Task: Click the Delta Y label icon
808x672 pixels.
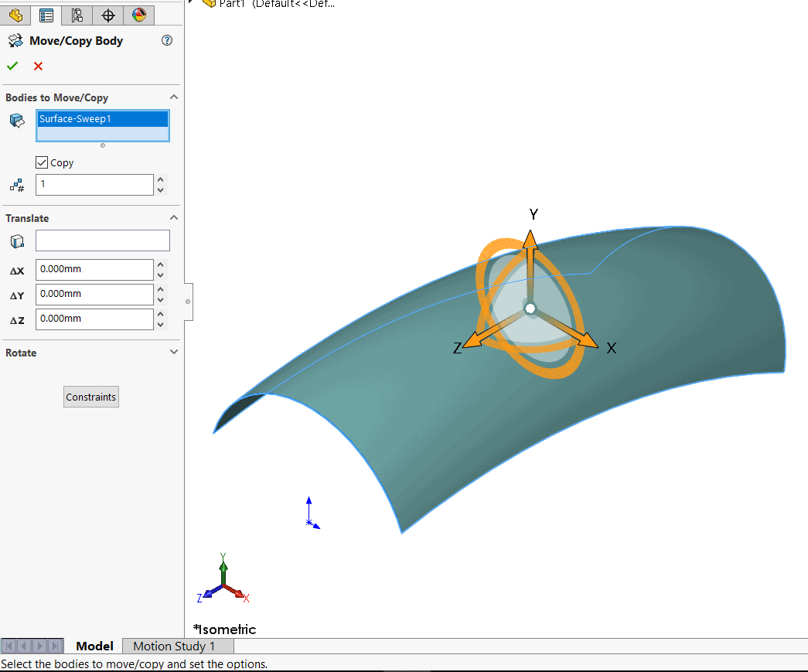Action: coord(17,296)
